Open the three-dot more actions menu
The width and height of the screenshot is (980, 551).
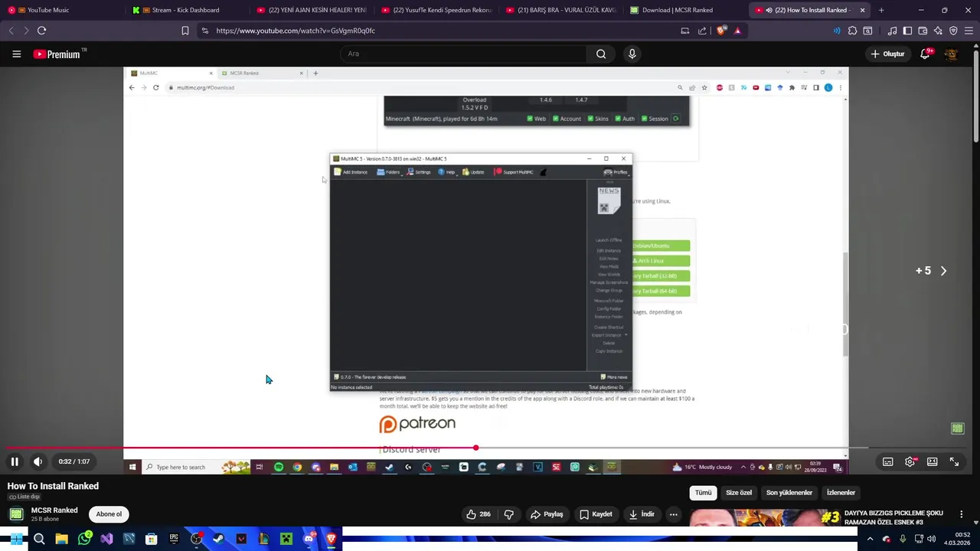(x=674, y=514)
